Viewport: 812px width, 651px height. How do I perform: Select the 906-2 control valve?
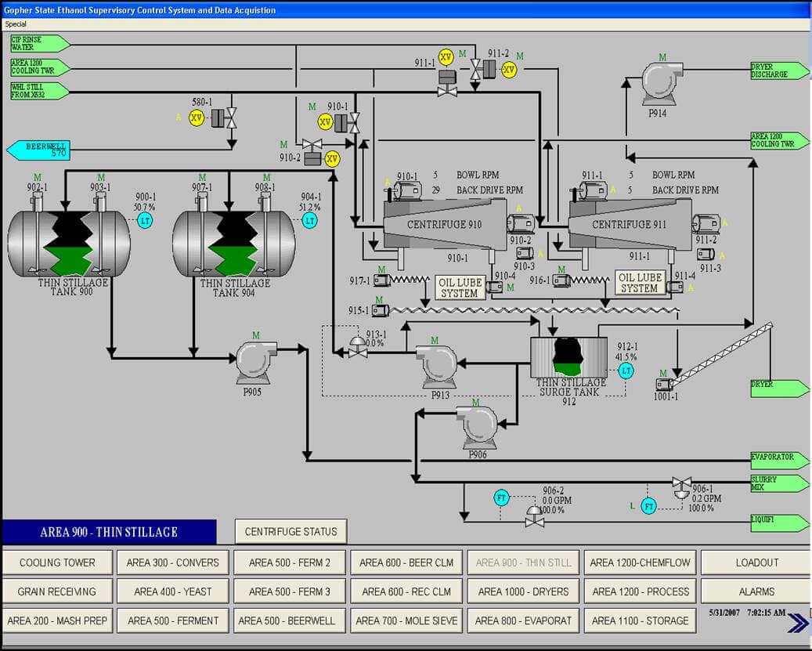click(535, 517)
